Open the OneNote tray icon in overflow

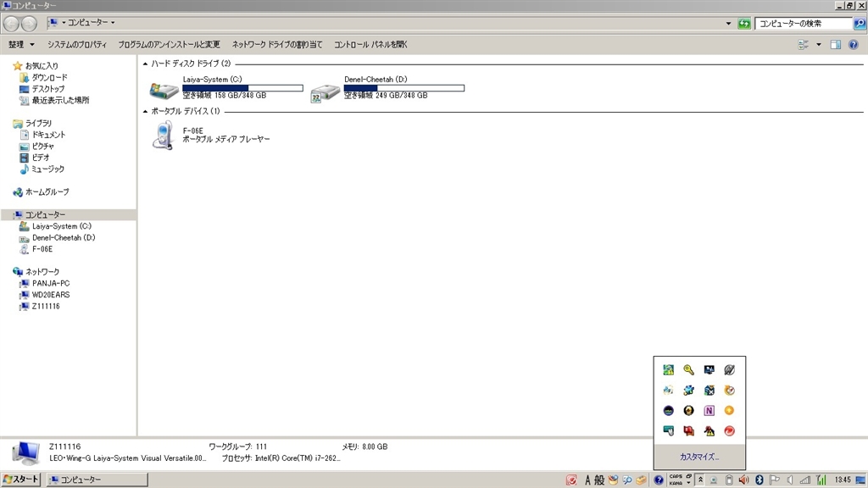(709, 411)
